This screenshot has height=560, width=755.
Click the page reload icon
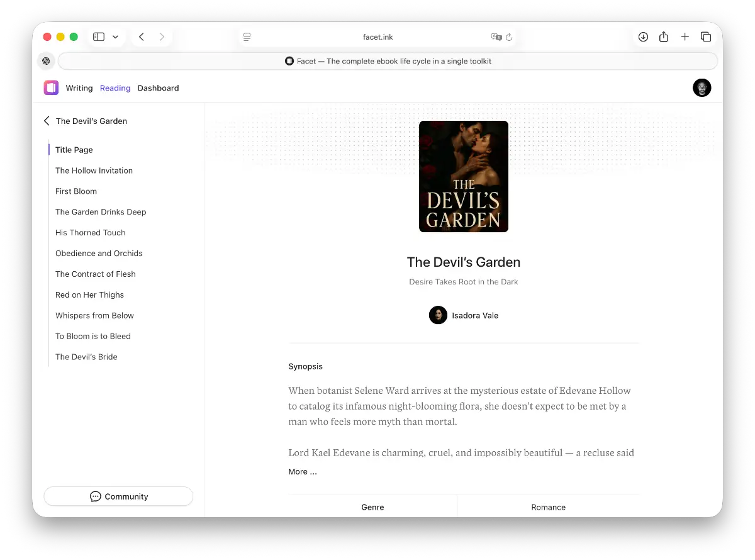[509, 37]
